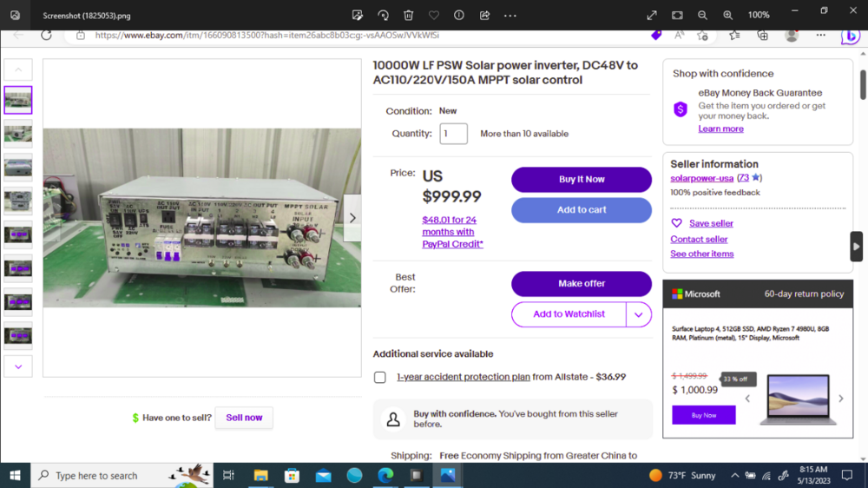Click the Quantity input field
The image size is (868, 488).
pyautogui.click(x=453, y=134)
